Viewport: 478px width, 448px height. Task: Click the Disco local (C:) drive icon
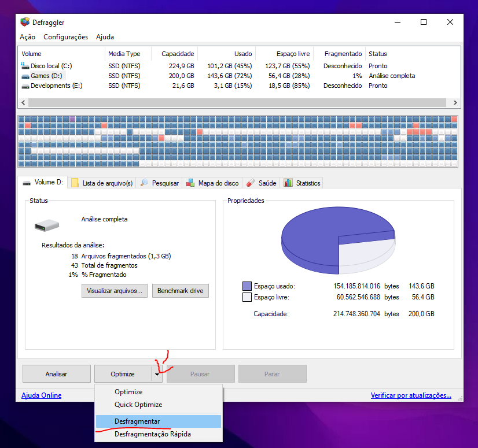click(25, 66)
